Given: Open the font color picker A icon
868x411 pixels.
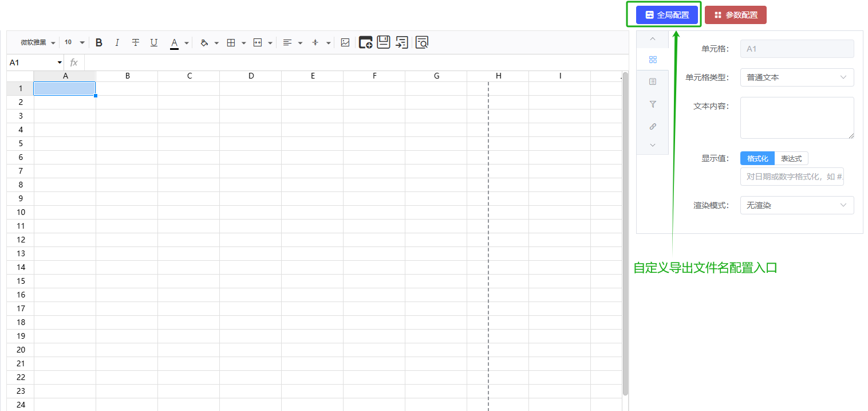Looking at the screenshot, I should coord(175,42).
